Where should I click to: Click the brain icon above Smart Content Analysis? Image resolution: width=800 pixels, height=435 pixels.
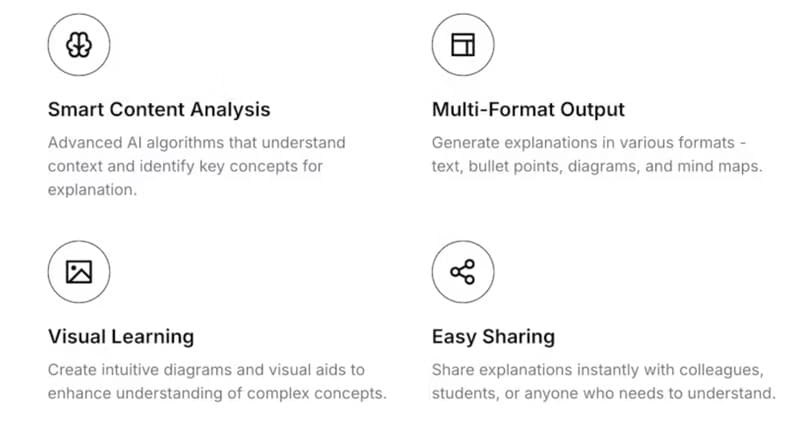(79, 45)
